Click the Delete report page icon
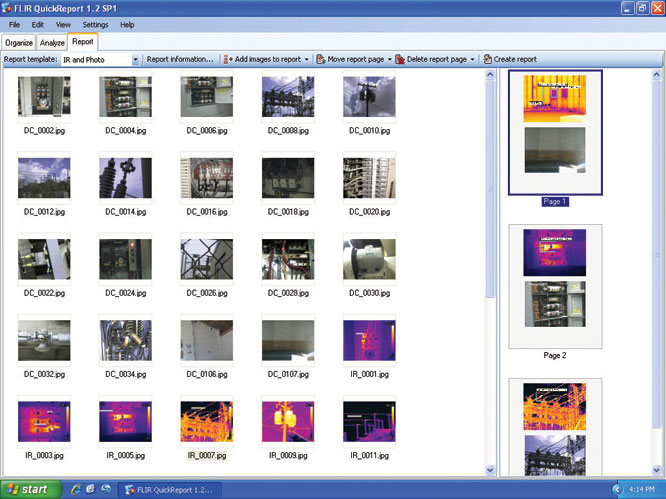The image size is (666, 499). pyautogui.click(x=400, y=59)
